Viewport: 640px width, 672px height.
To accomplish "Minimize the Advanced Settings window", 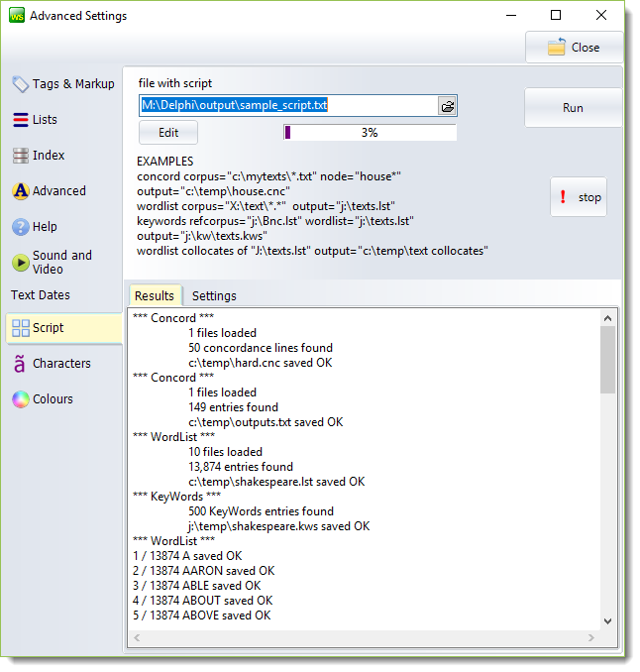I will pos(511,16).
